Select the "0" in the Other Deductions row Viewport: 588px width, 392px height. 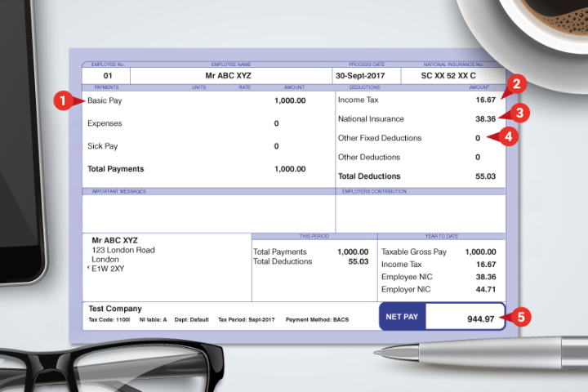click(478, 157)
